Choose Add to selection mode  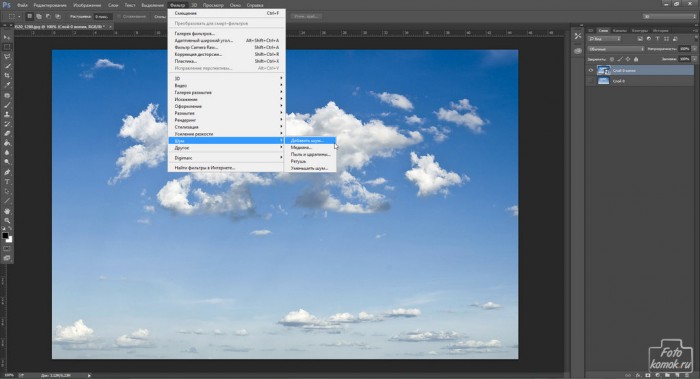point(39,17)
